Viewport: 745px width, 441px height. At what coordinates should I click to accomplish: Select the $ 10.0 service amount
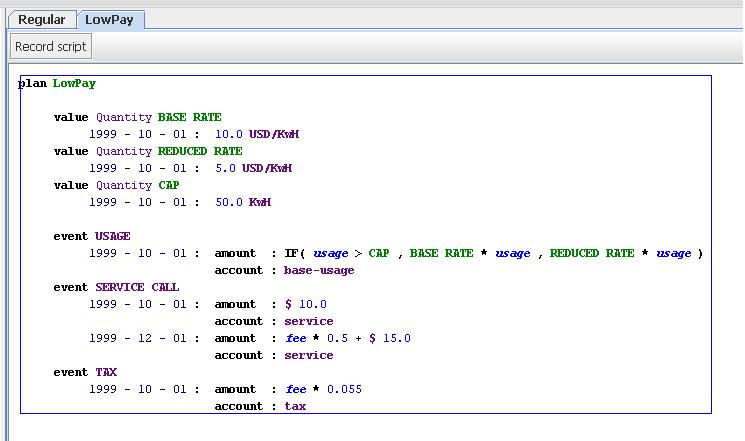point(305,305)
